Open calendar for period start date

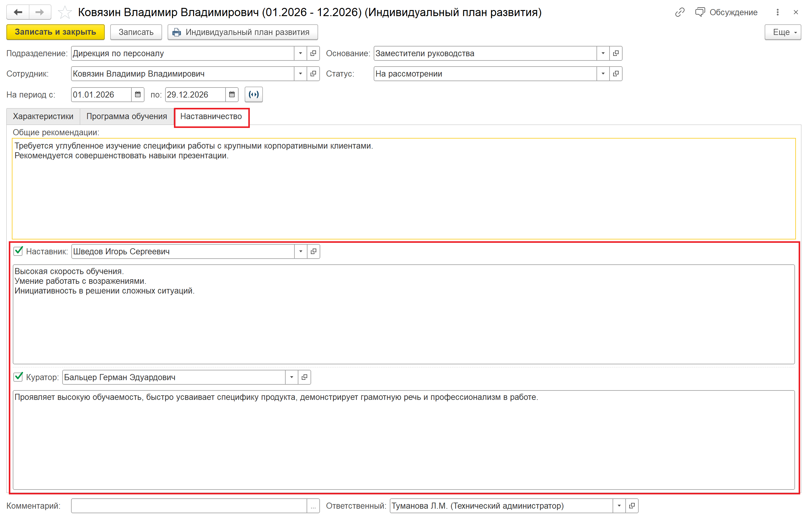(x=138, y=95)
